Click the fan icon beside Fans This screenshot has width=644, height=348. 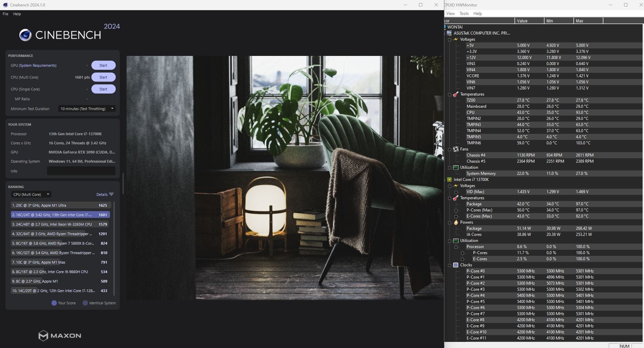pos(456,149)
